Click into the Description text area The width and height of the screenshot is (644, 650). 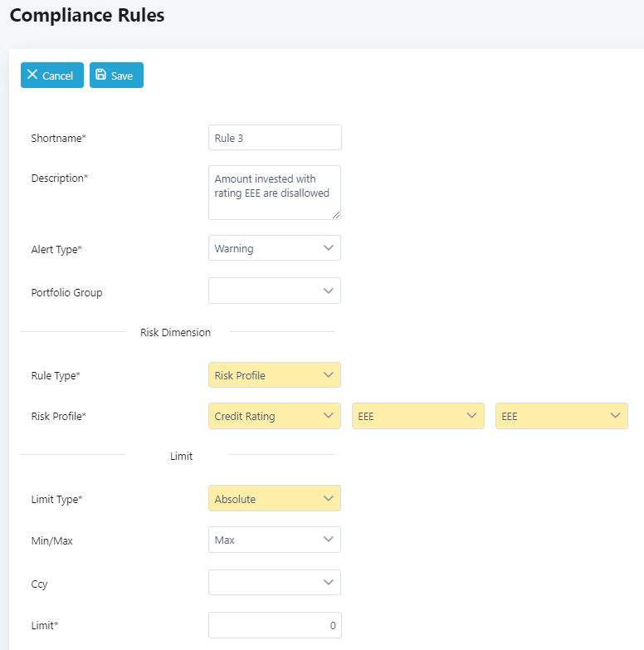pos(274,192)
